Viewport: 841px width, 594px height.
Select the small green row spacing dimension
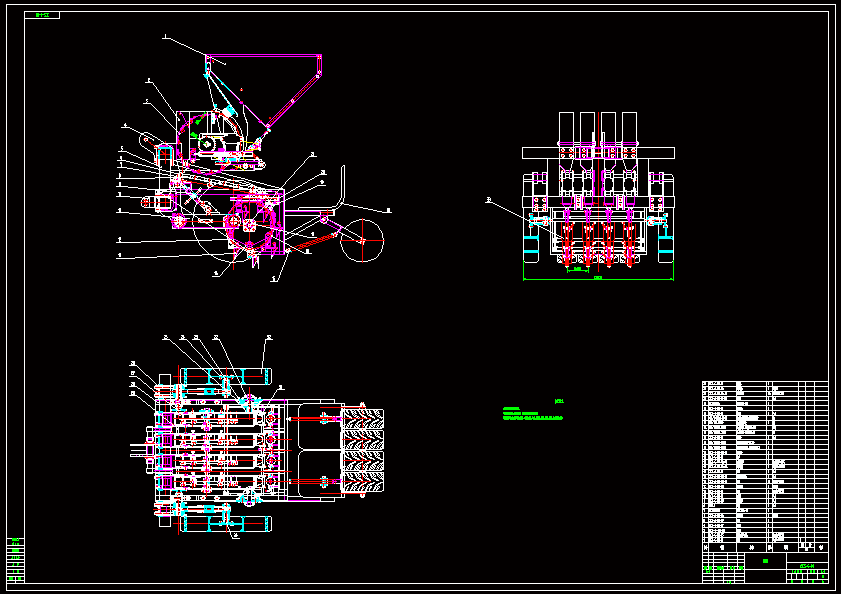click(x=578, y=269)
